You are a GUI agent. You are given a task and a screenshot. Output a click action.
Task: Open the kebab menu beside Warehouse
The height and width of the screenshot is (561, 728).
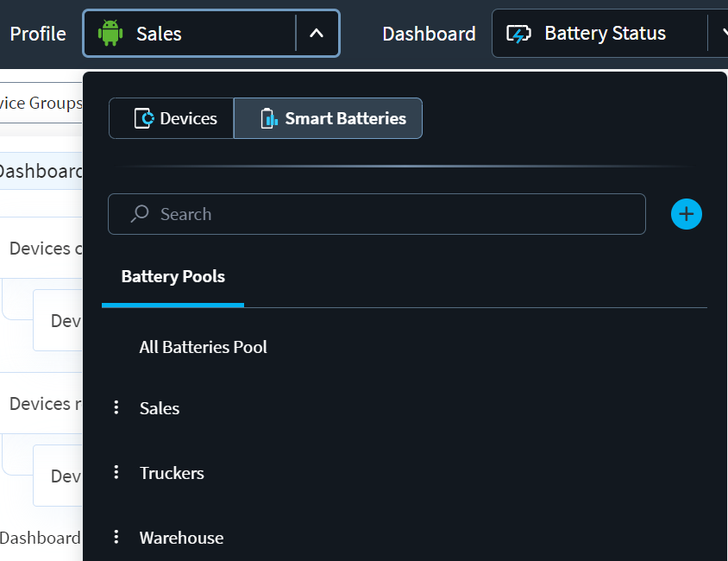pos(116,537)
